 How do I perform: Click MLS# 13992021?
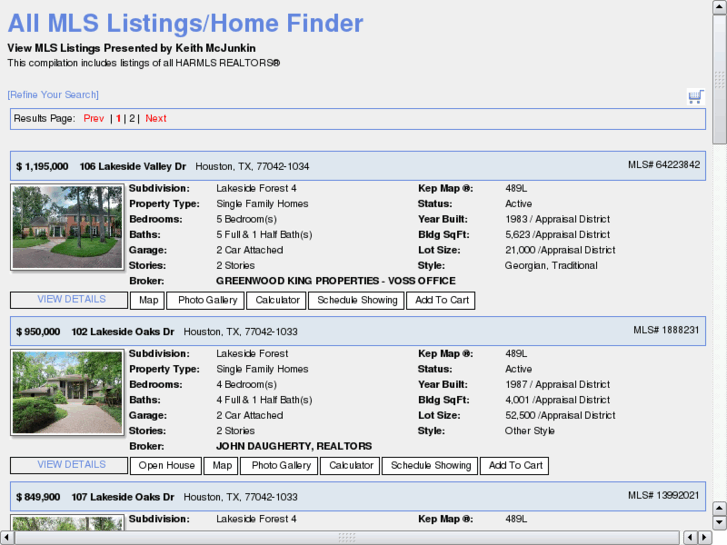663,495
